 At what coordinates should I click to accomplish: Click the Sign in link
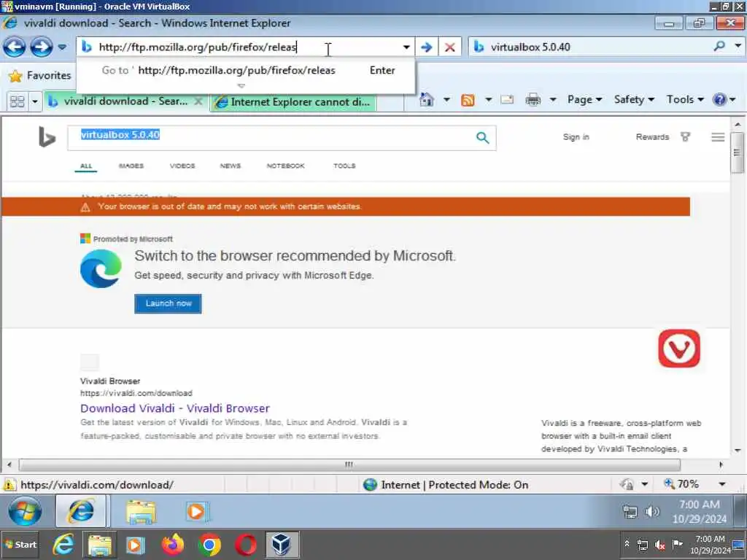(x=576, y=137)
